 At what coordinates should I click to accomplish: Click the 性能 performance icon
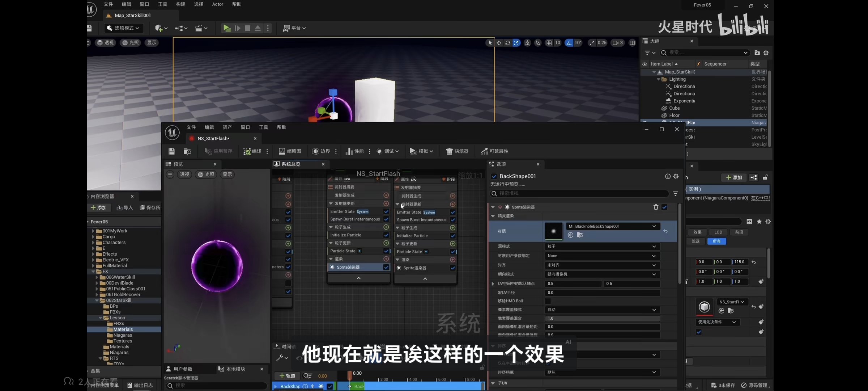point(349,151)
